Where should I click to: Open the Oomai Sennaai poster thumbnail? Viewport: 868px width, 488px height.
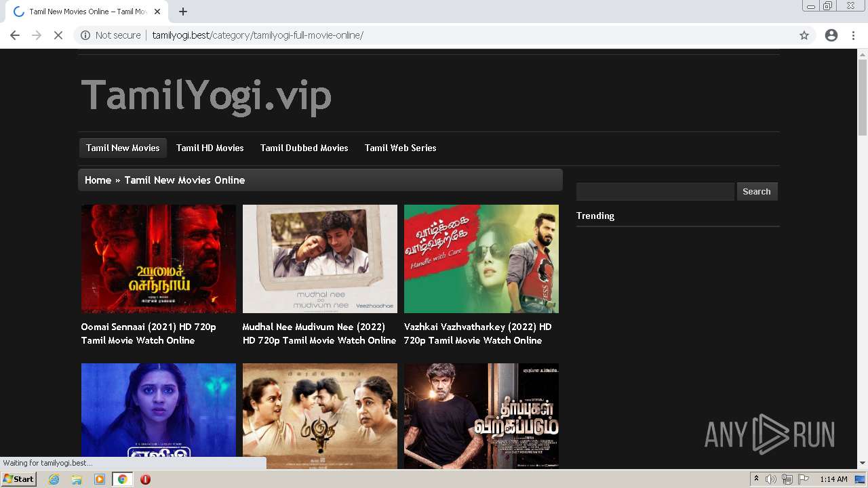pos(159,259)
